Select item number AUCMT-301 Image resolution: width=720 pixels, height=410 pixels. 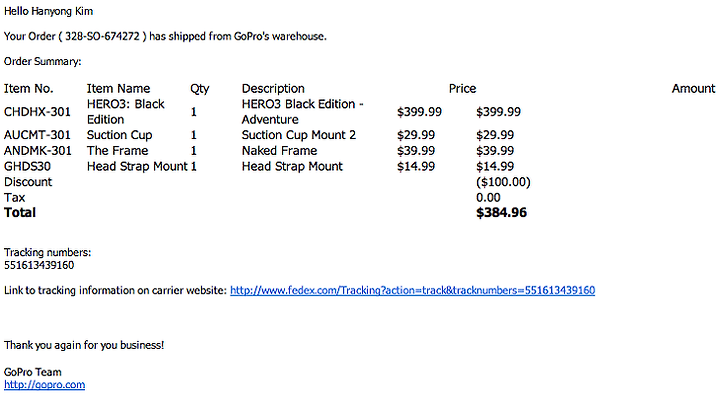(x=37, y=135)
